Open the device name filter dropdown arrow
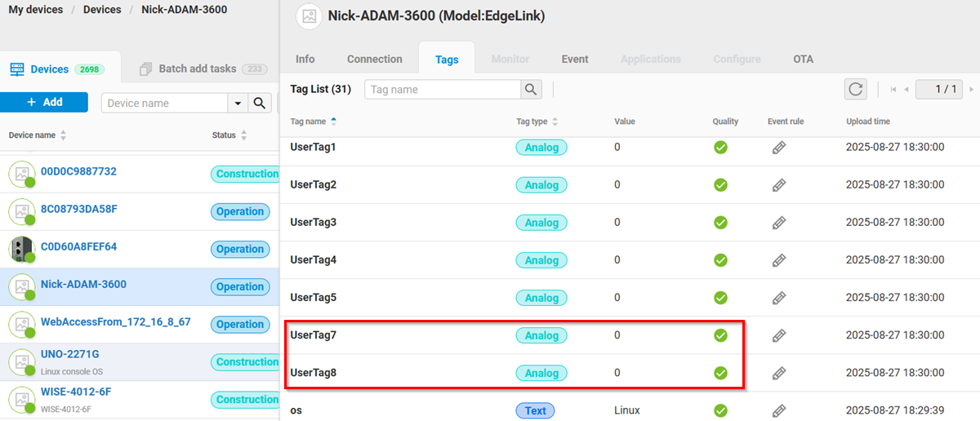Viewport: 980px width, 421px height. click(238, 103)
